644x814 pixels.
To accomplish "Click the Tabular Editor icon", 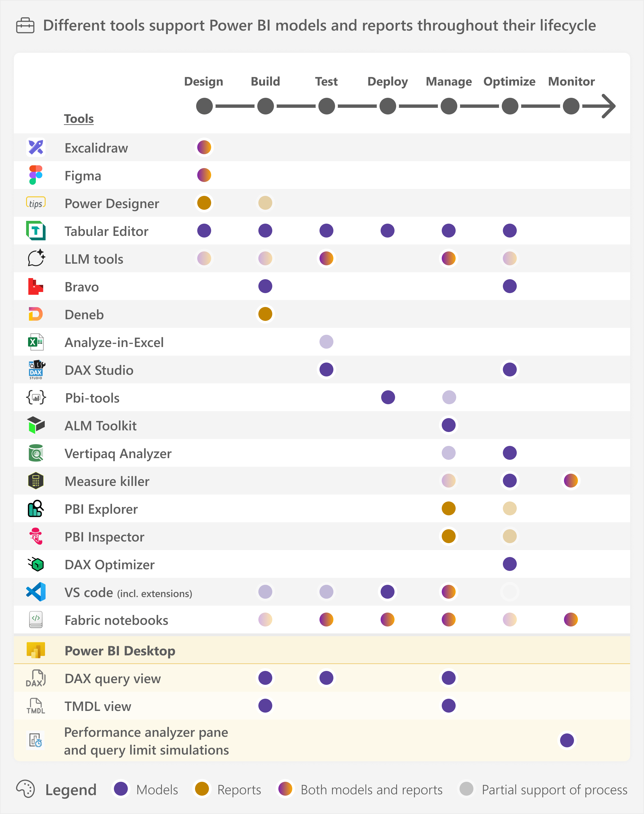I will pos(36,231).
